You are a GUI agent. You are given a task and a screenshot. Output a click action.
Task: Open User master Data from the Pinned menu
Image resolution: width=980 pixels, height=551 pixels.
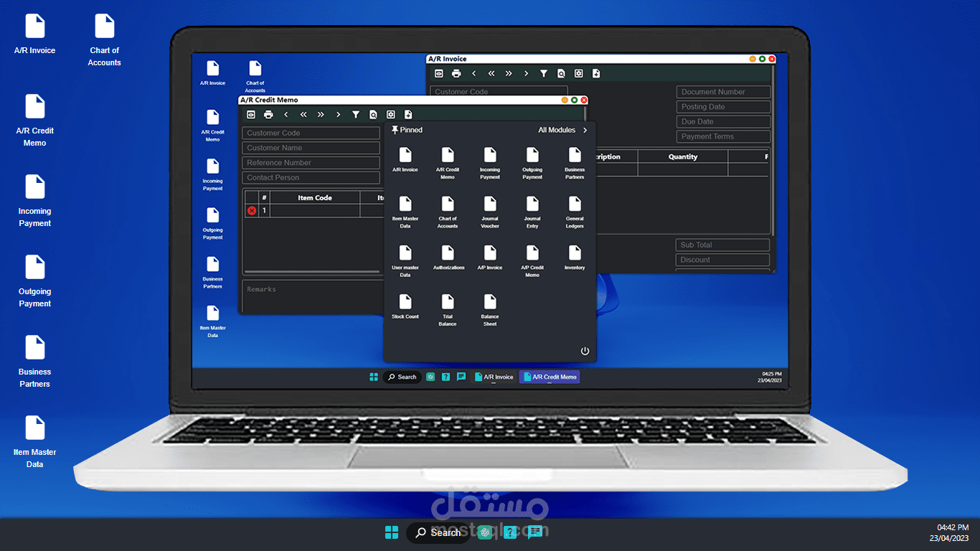[x=405, y=260]
